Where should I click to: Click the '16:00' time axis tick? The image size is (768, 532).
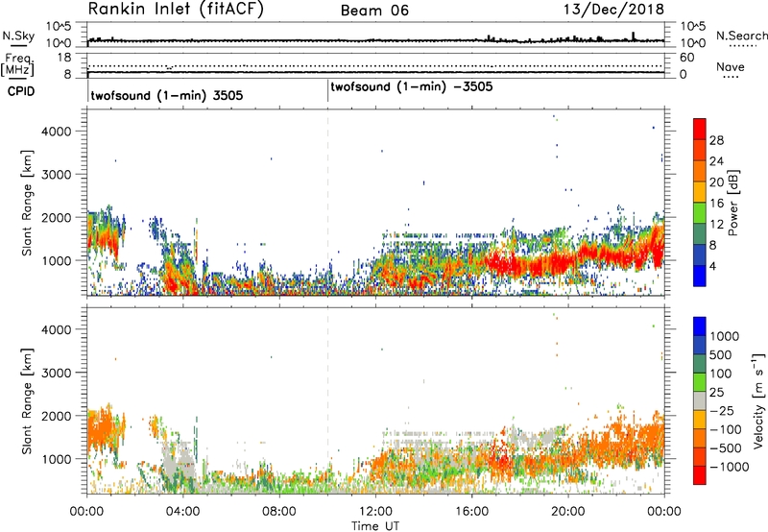click(x=471, y=512)
